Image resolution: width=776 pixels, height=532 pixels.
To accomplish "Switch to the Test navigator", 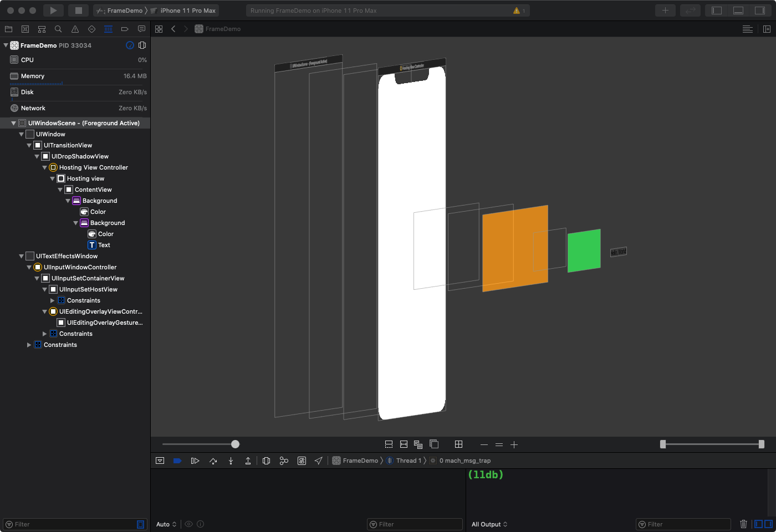I will pos(91,29).
